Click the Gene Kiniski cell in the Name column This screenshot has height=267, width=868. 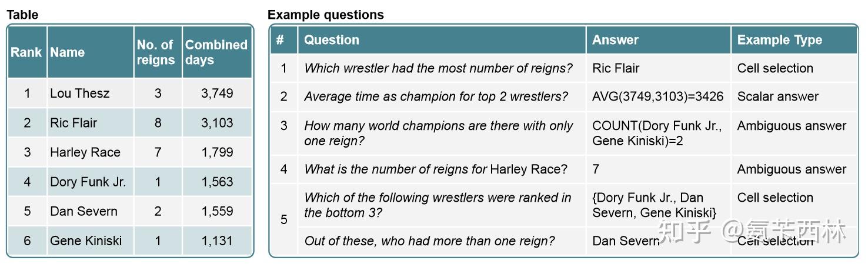[86, 241]
